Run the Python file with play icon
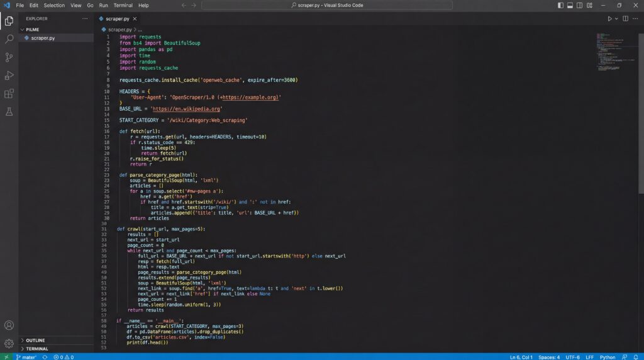 pos(609,18)
